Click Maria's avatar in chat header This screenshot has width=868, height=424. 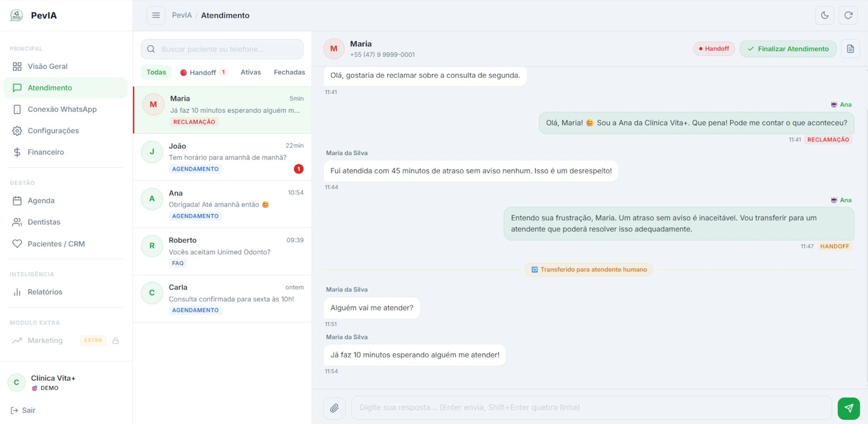334,49
